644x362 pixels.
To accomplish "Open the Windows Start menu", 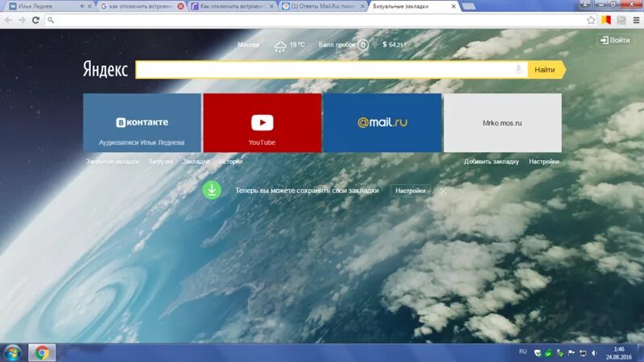I will coord(12,353).
